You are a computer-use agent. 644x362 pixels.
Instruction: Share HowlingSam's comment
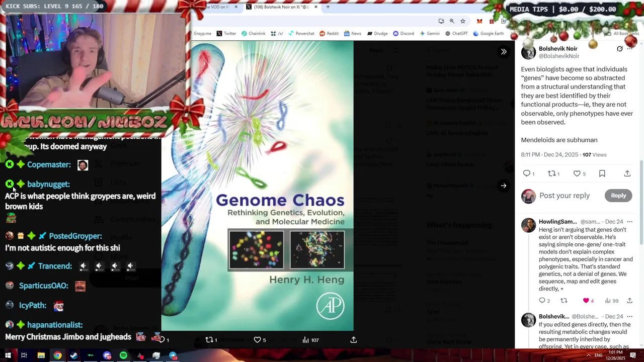629,301
